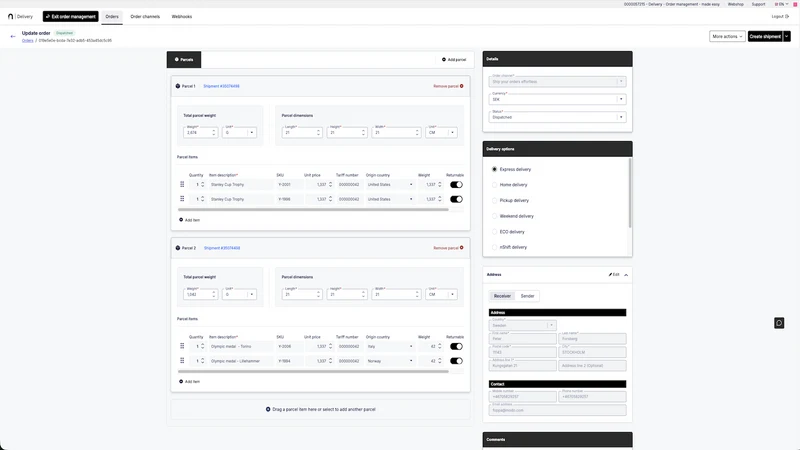800x450 pixels.
Task: Click Parcel 1 items horizontal scrollbar
Action: [x=313, y=209]
